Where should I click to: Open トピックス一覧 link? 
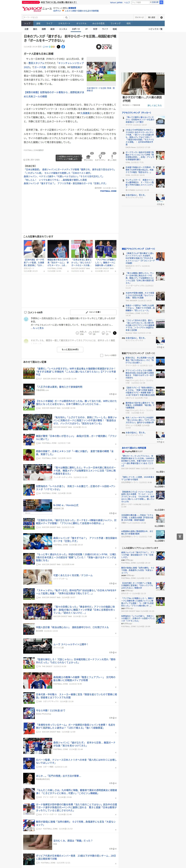[155, 29]
